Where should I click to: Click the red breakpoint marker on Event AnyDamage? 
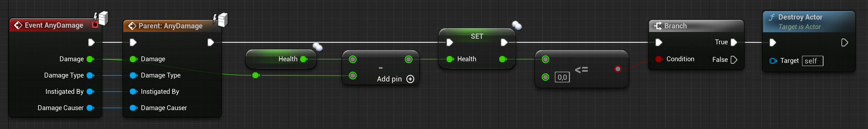(95, 24)
